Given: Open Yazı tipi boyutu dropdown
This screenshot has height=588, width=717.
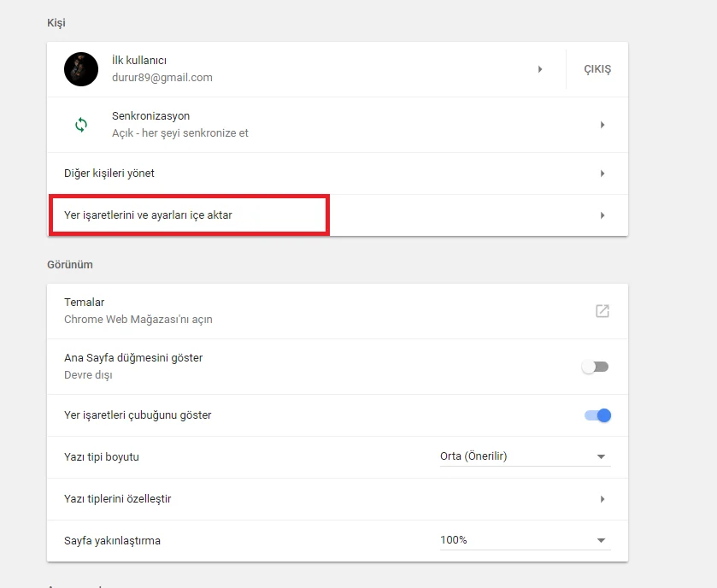Looking at the screenshot, I should [x=525, y=456].
